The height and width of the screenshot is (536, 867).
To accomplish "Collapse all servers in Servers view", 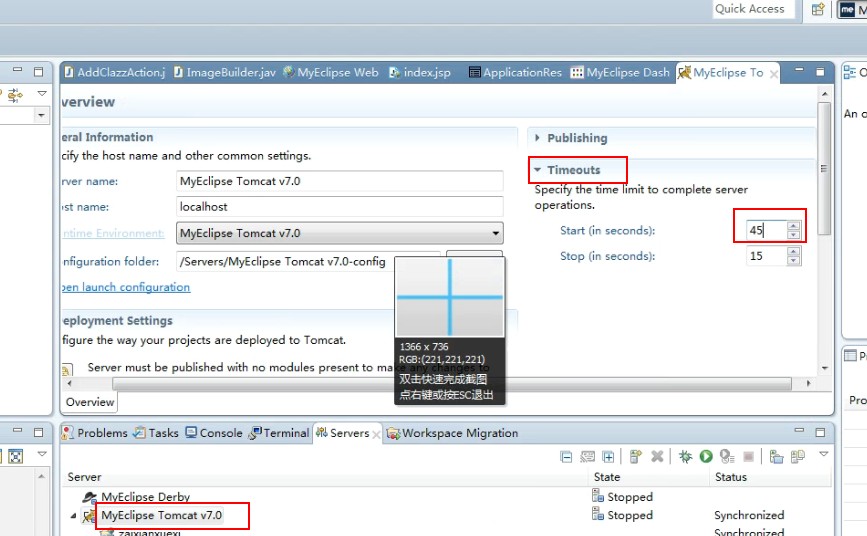I will point(566,457).
